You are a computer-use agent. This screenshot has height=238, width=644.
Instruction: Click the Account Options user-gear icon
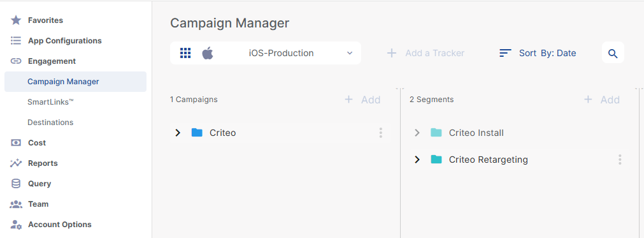pos(16,225)
